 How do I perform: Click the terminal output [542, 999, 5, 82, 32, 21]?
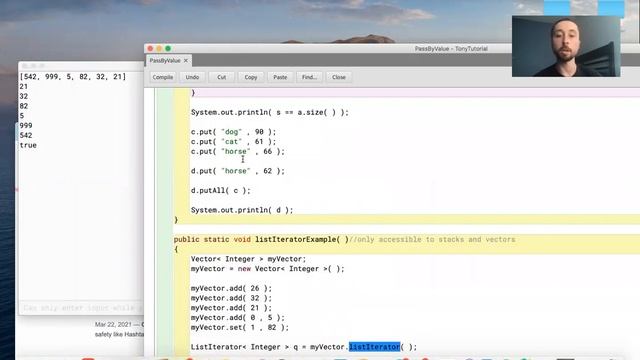click(73, 77)
